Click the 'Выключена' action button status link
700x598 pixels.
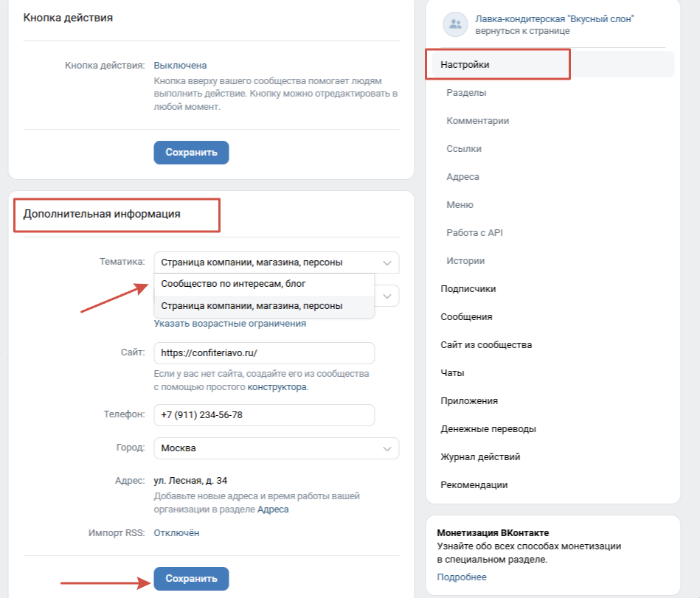click(180, 66)
